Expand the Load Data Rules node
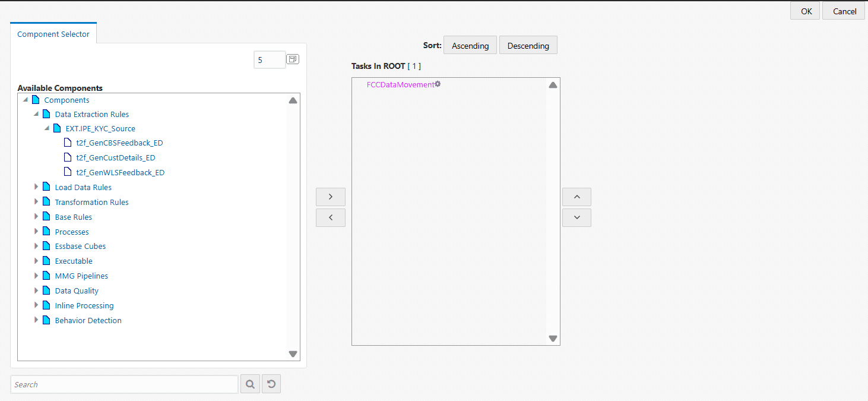This screenshot has height=401, width=868. (x=36, y=187)
